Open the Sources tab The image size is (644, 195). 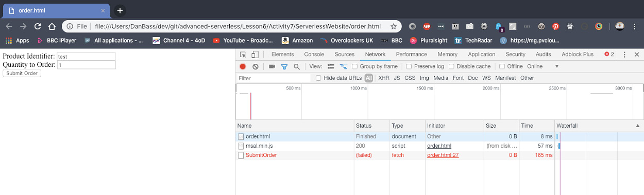[x=345, y=55]
